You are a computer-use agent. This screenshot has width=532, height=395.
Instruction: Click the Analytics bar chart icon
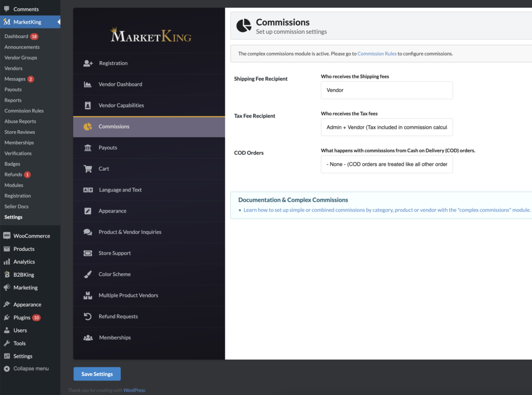pyautogui.click(x=6, y=262)
